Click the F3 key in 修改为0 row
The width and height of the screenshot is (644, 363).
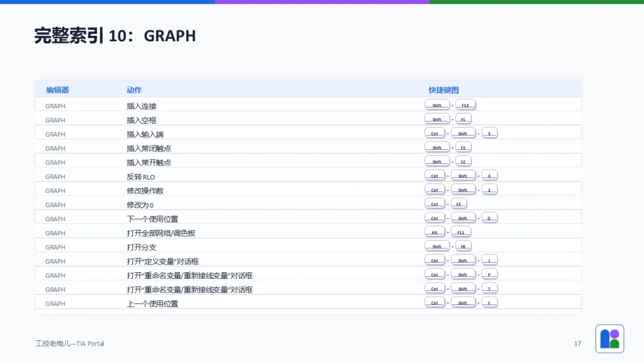tap(459, 204)
